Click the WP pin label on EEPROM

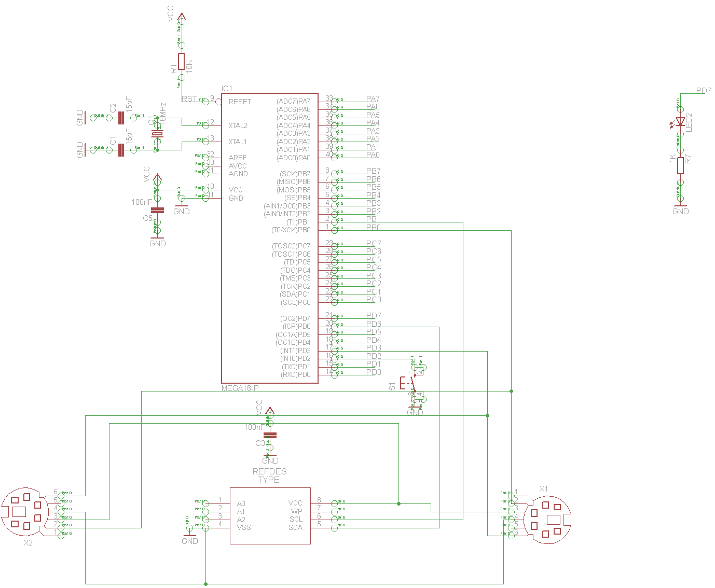point(297,511)
